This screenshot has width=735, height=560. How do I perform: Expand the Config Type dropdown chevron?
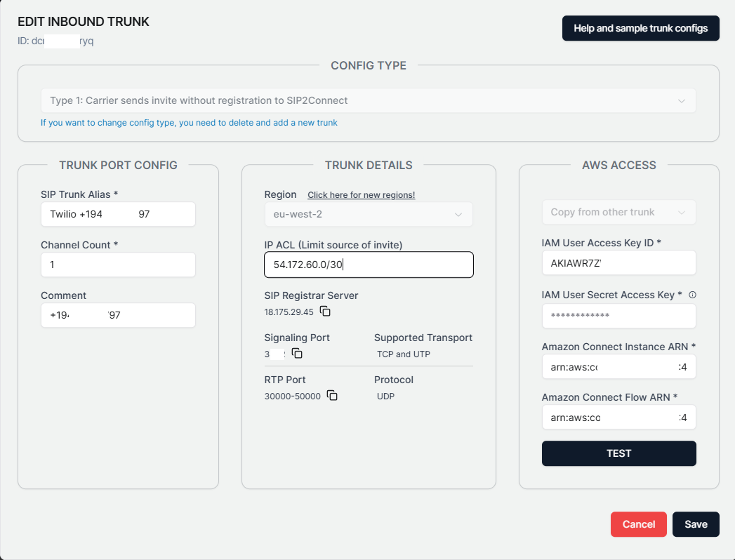point(681,101)
